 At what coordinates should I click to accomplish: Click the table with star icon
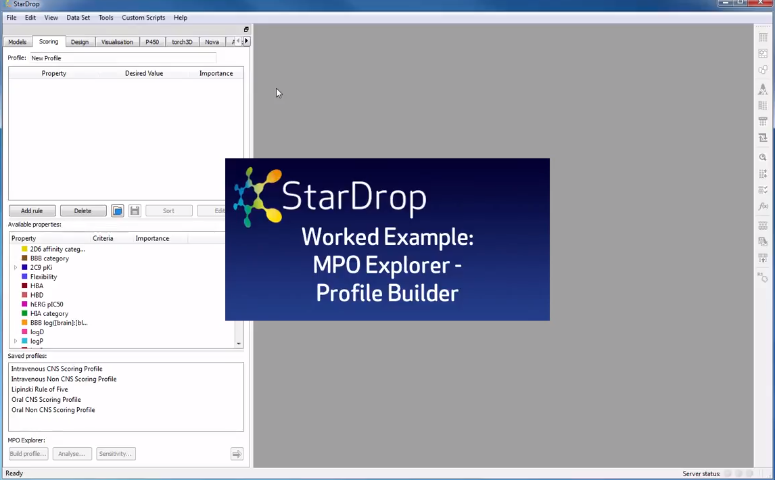(x=763, y=258)
